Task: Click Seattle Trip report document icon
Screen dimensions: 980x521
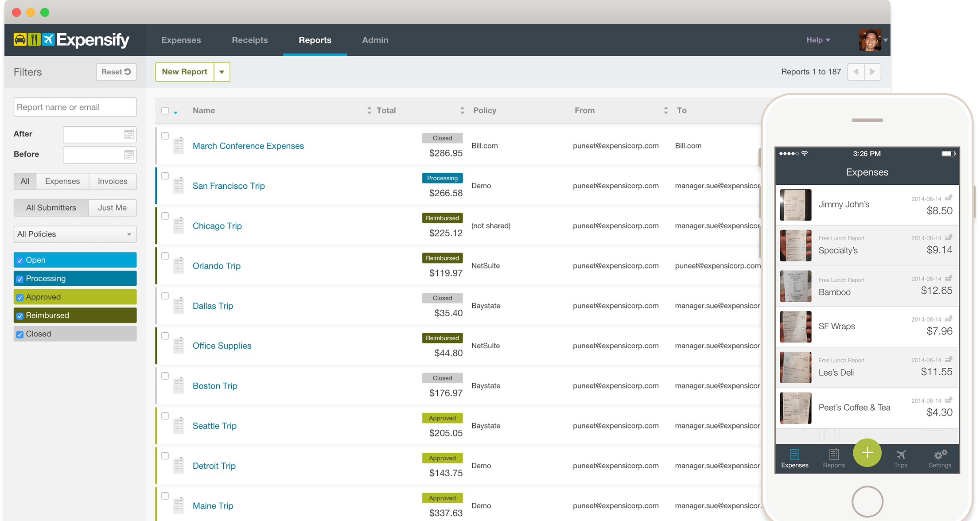Action: coord(179,425)
